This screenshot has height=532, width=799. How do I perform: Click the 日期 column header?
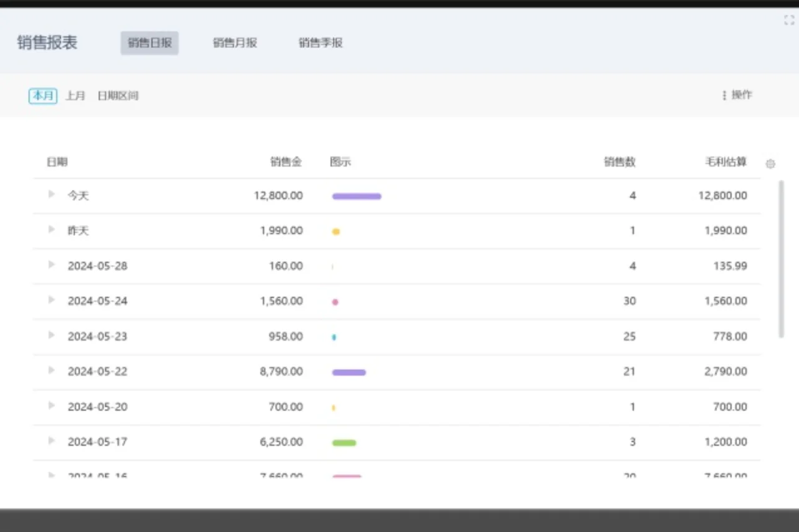coord(57,162)
